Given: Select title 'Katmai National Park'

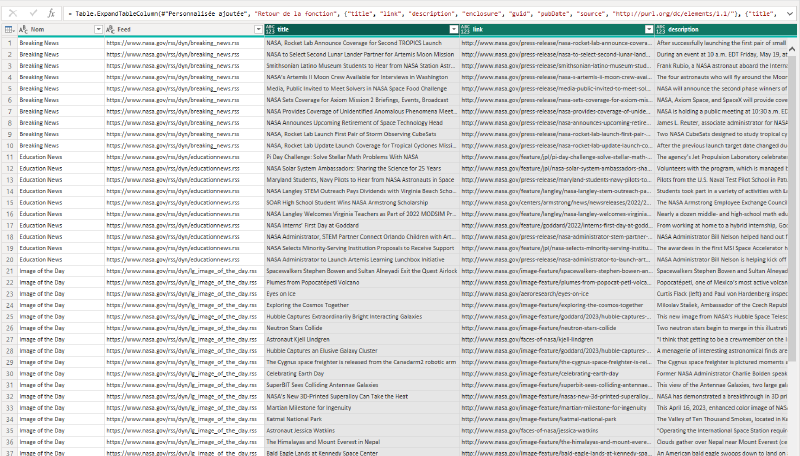Looking at the screenshot, I should 362,419.
